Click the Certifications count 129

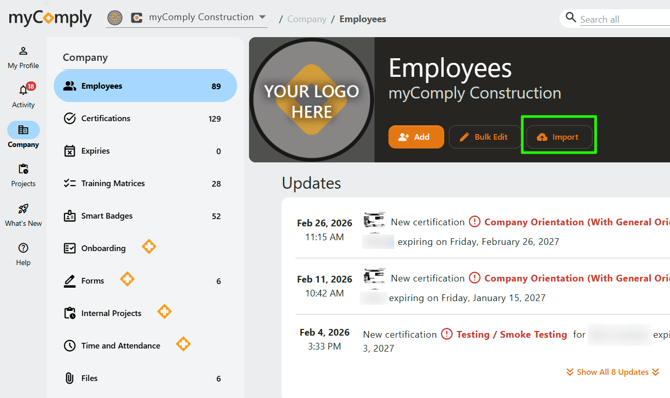pos(215,119)
